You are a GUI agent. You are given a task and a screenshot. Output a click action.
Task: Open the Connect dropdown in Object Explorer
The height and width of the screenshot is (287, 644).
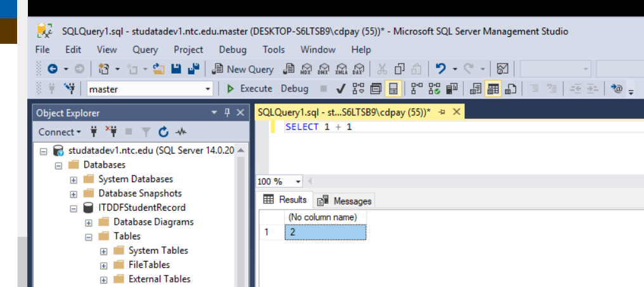coord(60,132)
